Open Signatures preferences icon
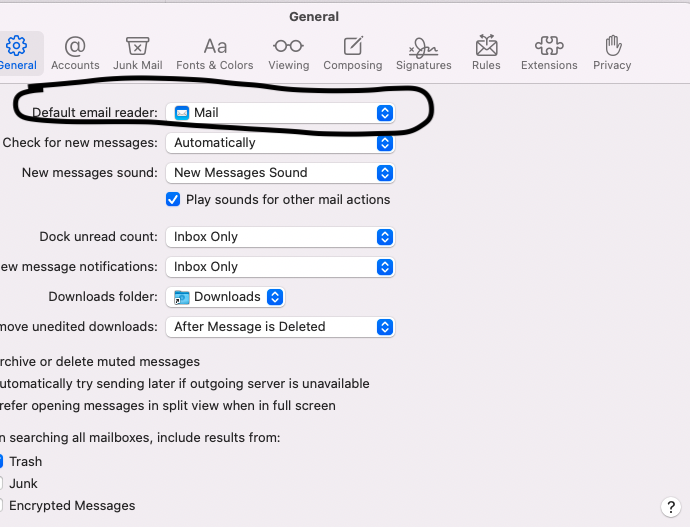690x527 pixels. point(423,48)
